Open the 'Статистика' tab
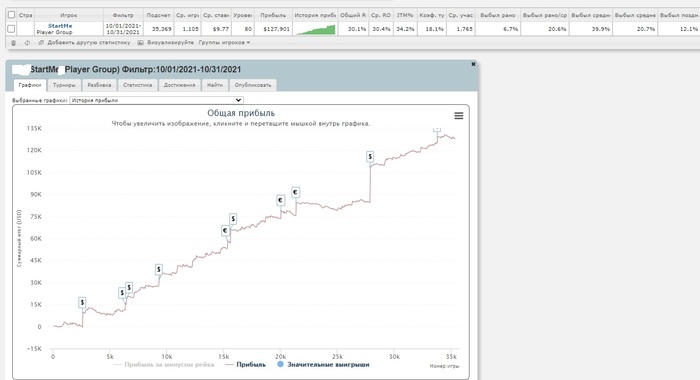700x380 pixels. pos(138,85)
